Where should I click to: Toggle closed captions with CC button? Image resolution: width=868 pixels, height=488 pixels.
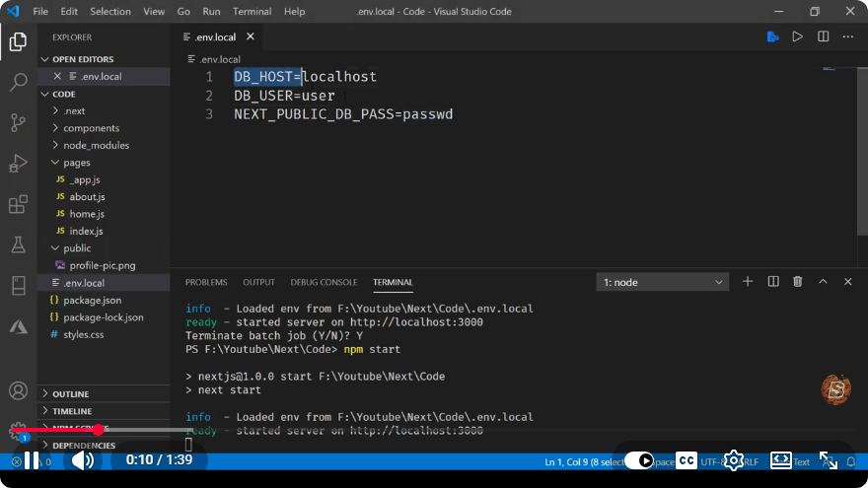tap(687, 460)
